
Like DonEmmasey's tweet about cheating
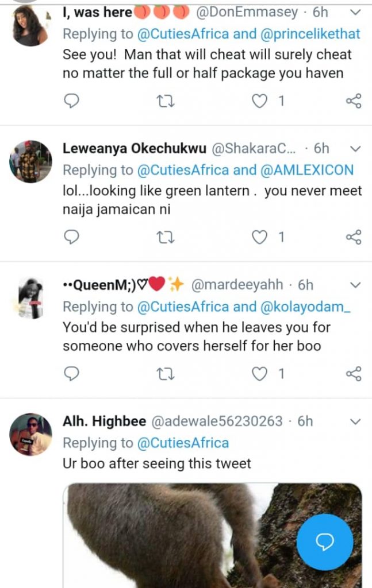point(260,102)
